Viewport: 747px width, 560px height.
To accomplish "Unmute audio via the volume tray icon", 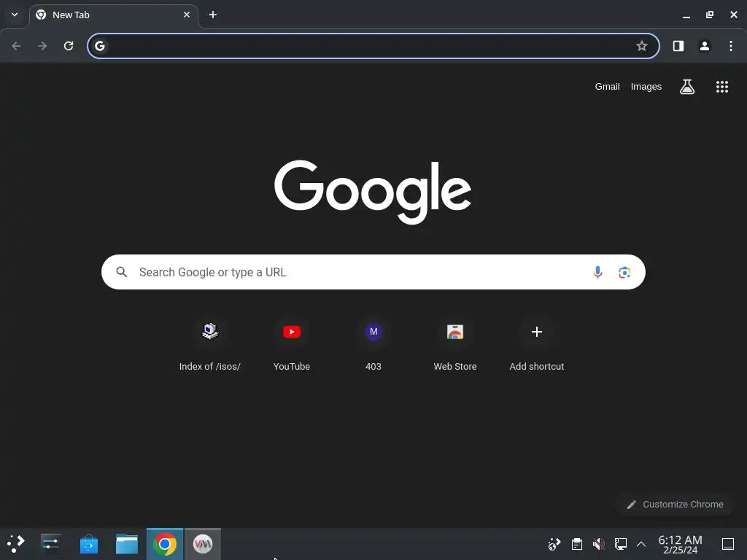I will [599, 544].
